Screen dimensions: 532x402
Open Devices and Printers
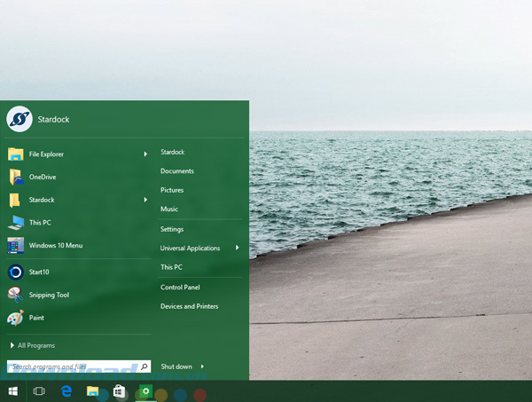189,306
